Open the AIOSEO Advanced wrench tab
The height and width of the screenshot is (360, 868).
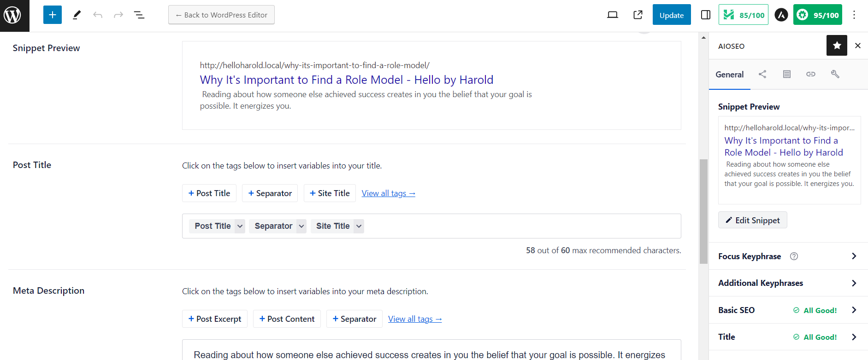pyautogui.click(x=835, y=74)
